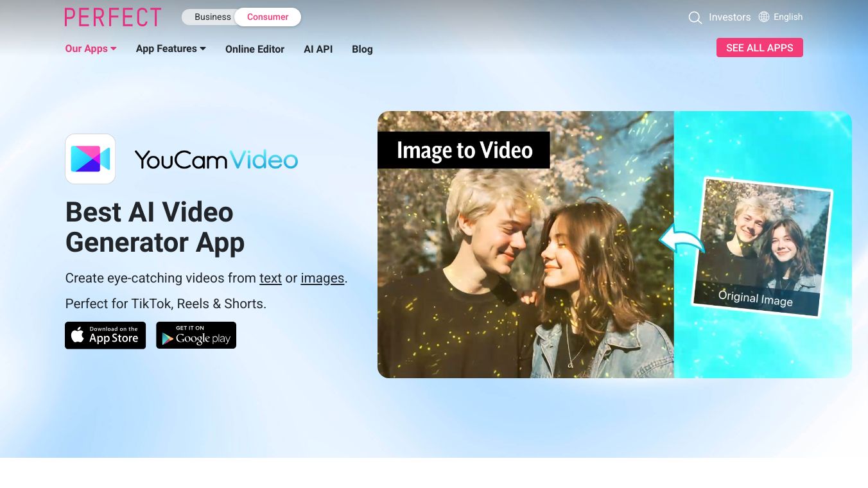Expand the Our Apps dropdown
The width and height of the screenshot is (868, 488).
pos(91,49)
